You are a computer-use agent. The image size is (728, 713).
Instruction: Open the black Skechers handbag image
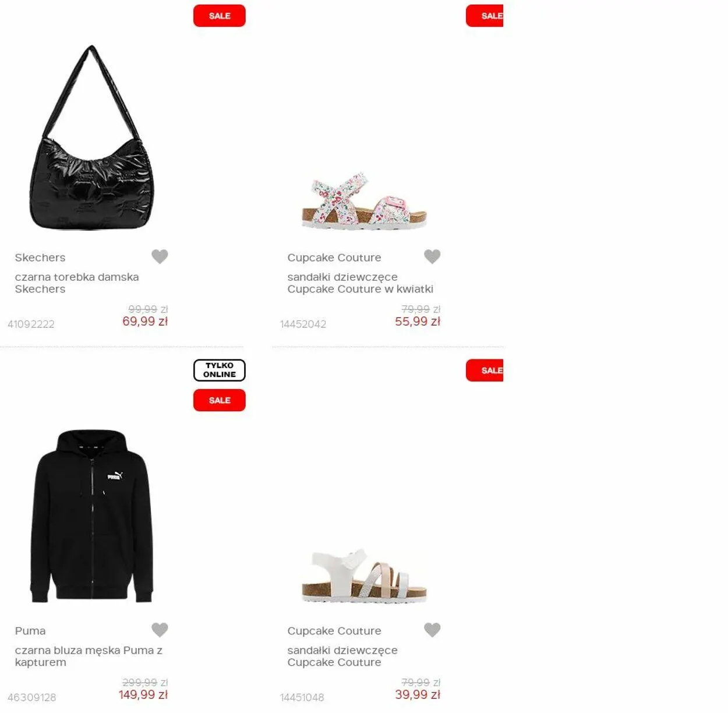point(91,138)
